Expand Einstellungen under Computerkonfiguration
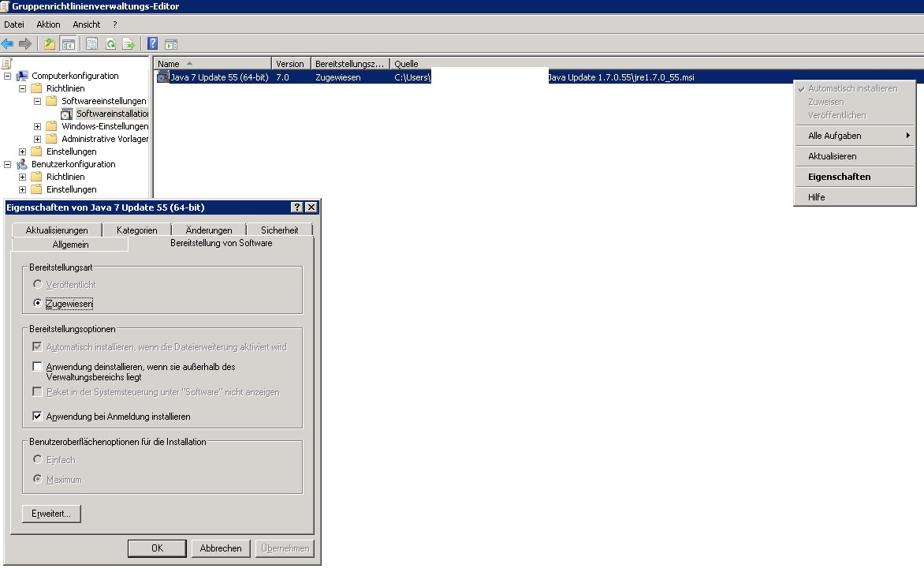The width and height of the screenshot is (924, 572). (22, 151)
